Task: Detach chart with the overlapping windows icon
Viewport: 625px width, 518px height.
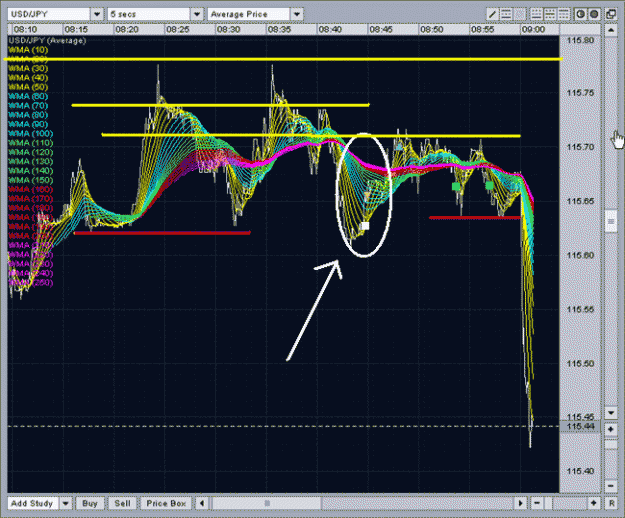Action: click(x=611, y=14)
